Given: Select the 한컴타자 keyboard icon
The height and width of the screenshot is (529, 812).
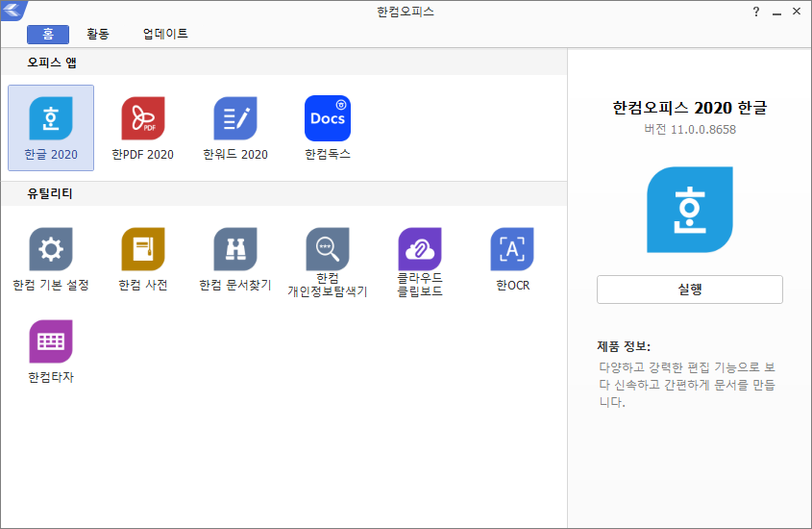Looking at the screenshot, I should click(x=51, y=340).
